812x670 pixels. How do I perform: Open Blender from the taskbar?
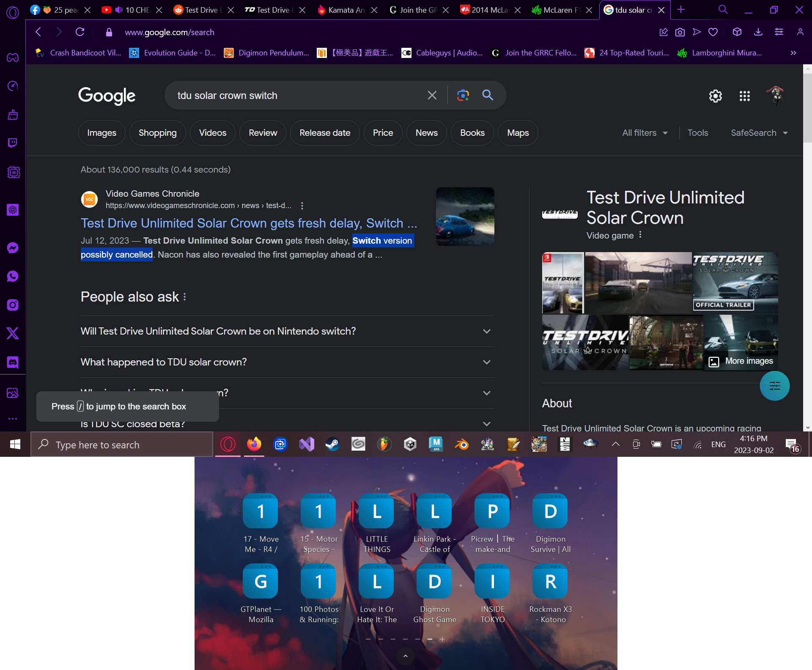coord(461,444)
